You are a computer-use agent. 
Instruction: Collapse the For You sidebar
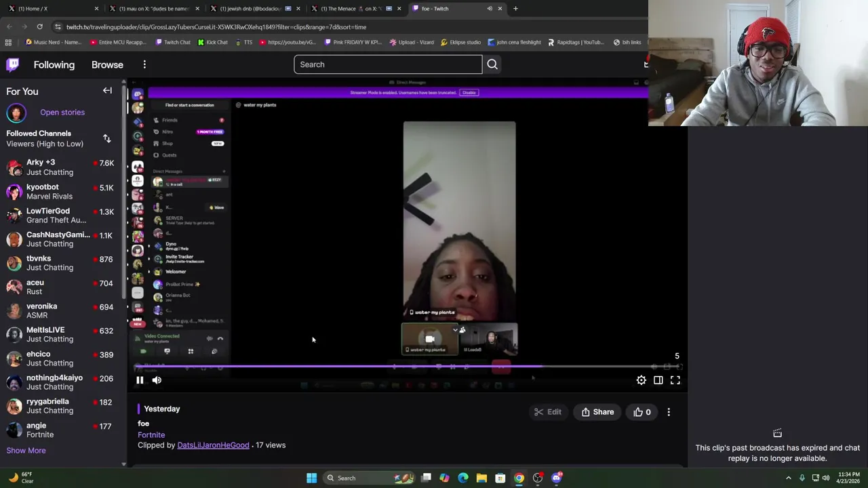click(107, 90)
